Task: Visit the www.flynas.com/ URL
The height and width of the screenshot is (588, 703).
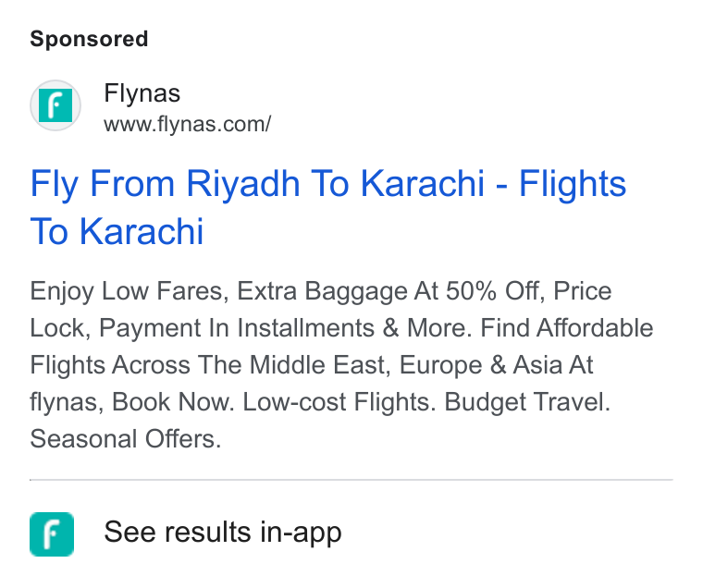Action: (x=188, y=124)
